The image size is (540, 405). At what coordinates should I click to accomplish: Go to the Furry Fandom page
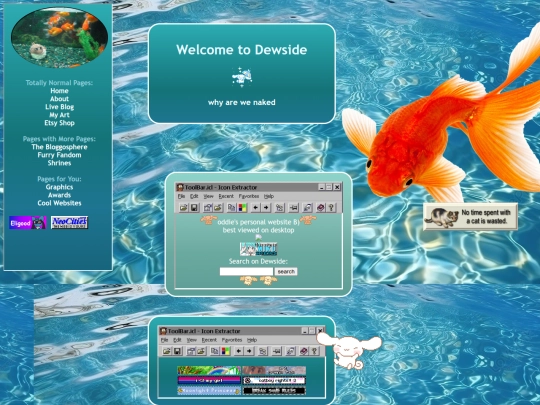[x=59, y=155]
